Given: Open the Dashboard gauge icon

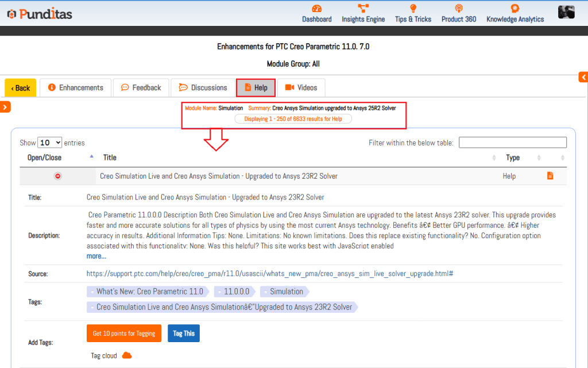Looking at the screenshot, I should click(316, 9).
